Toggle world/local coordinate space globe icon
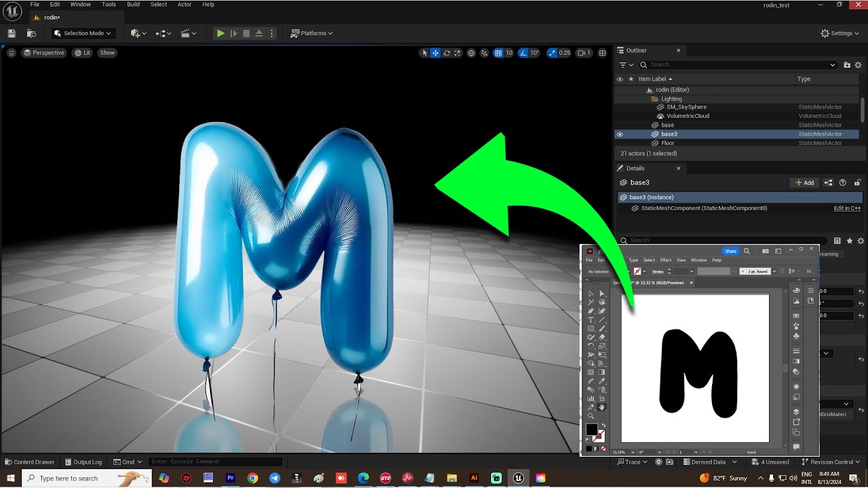This screenshot has width=868, height=488. [x=471, y=53]
